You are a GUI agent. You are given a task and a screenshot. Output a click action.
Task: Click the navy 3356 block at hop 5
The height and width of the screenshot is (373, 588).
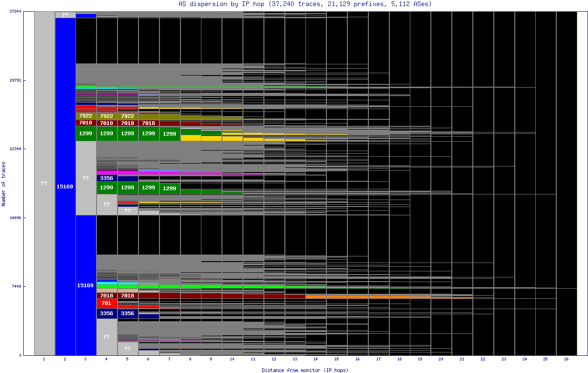128,313
